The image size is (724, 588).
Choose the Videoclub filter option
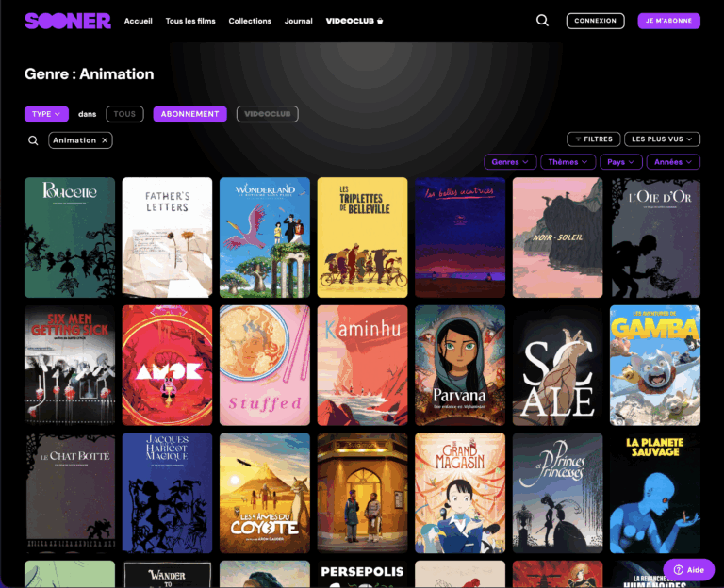tap(268, 114)
